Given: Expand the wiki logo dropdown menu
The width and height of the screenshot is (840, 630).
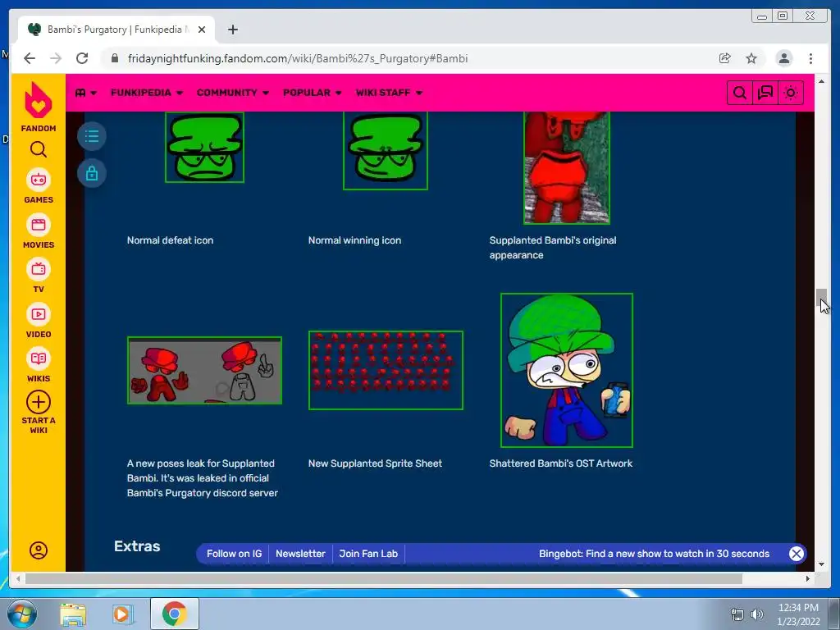Looking at the screenshot, I should (x=85, y=93).
